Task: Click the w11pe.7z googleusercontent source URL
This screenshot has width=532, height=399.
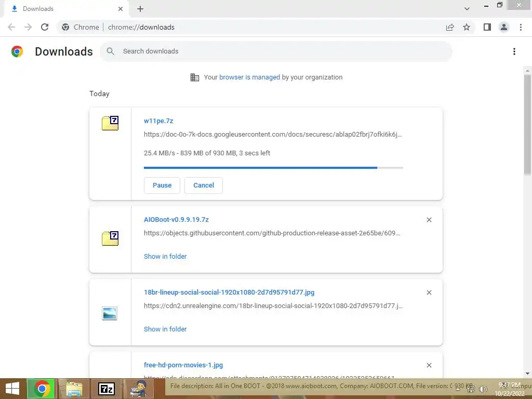Action: pos(273,135)
